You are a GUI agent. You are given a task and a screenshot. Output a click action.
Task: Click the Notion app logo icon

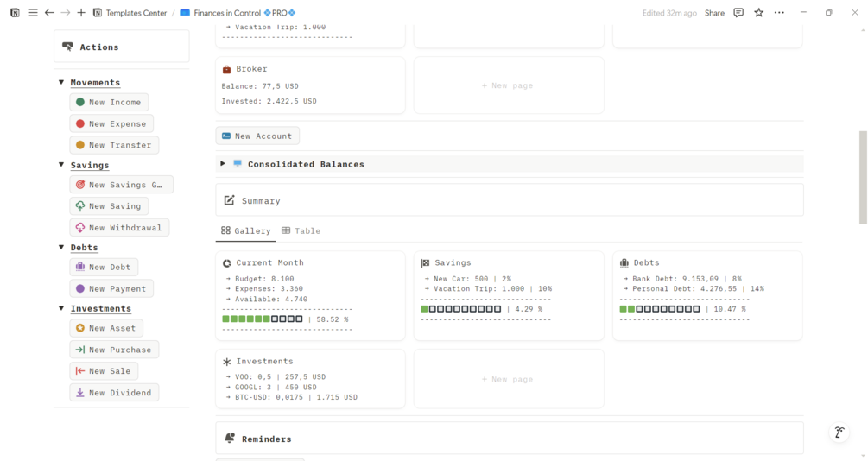point(15,13)
